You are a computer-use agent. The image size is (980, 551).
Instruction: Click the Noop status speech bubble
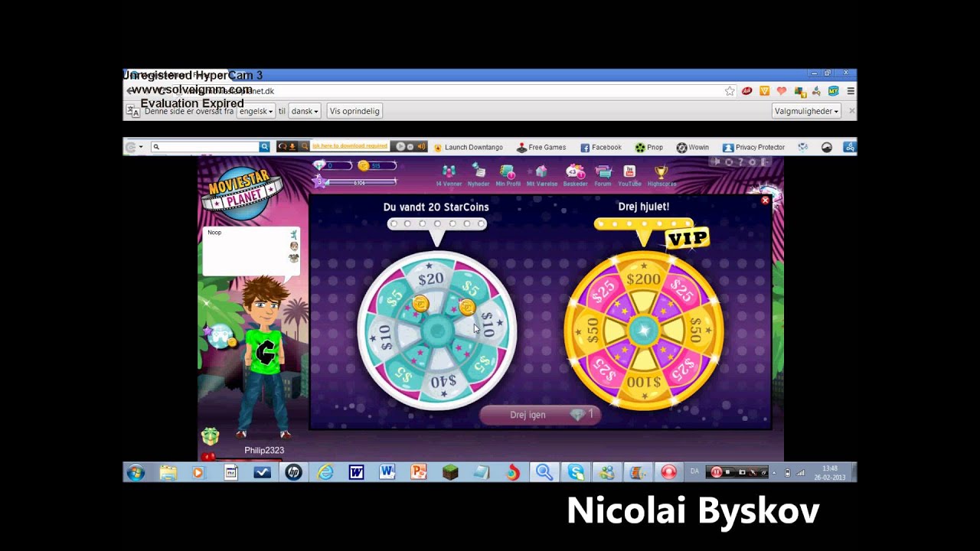pos(251,251)
